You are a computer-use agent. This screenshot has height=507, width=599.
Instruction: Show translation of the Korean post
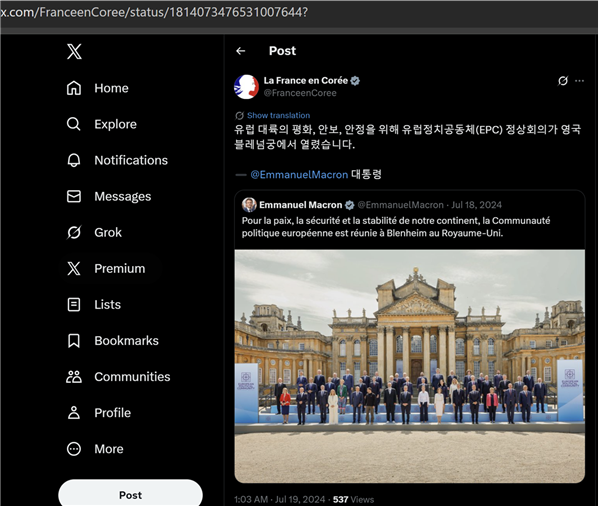point(278,115)
